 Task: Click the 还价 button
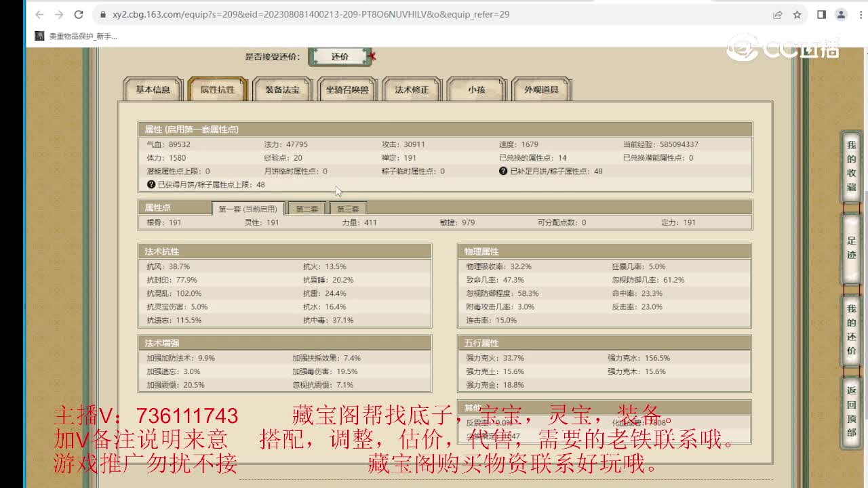(x=341, y=57)
